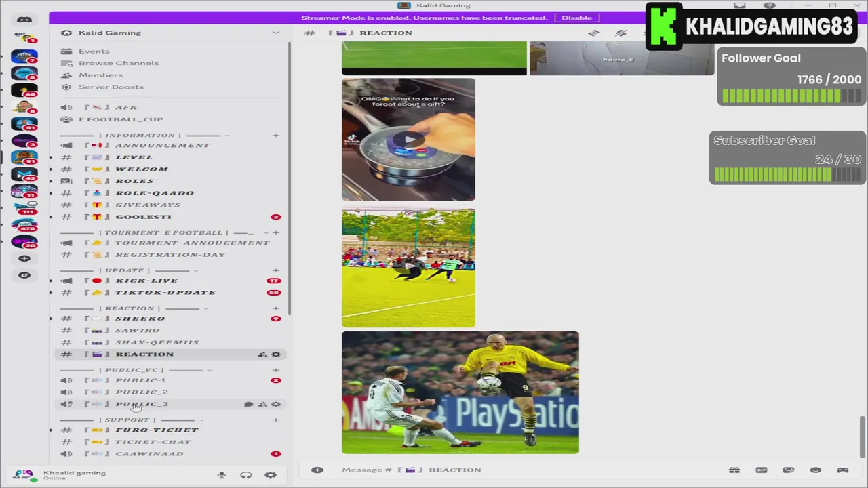Join PUBLIC-1 voice channel
Image resolution: width=868 pixels, height=488 pixels.
(170, 380)
